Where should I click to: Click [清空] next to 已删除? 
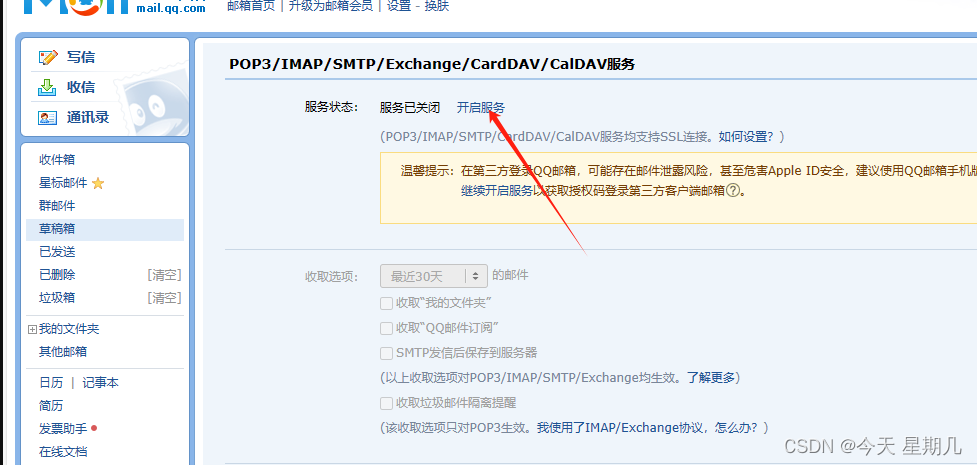point(164,275)
